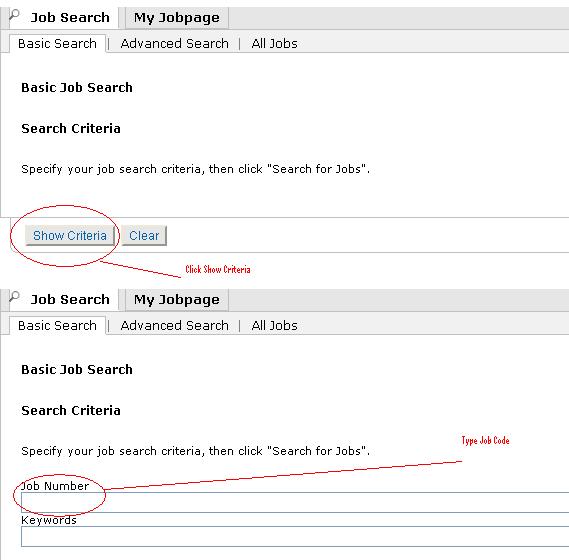Select Basic Search in the upper panel

pyautogui.click(x=57, y=44)
